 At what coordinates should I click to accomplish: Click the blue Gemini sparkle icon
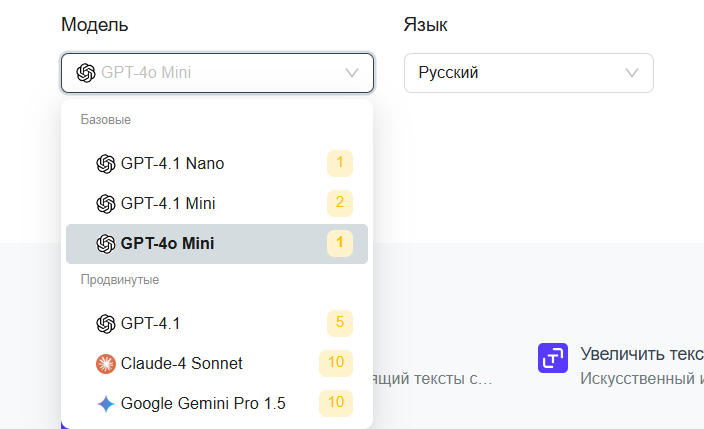(106, 403)
